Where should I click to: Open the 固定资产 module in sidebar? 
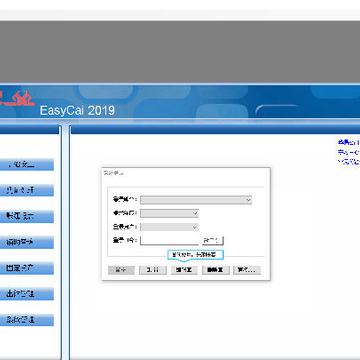(x=27, y=268)
